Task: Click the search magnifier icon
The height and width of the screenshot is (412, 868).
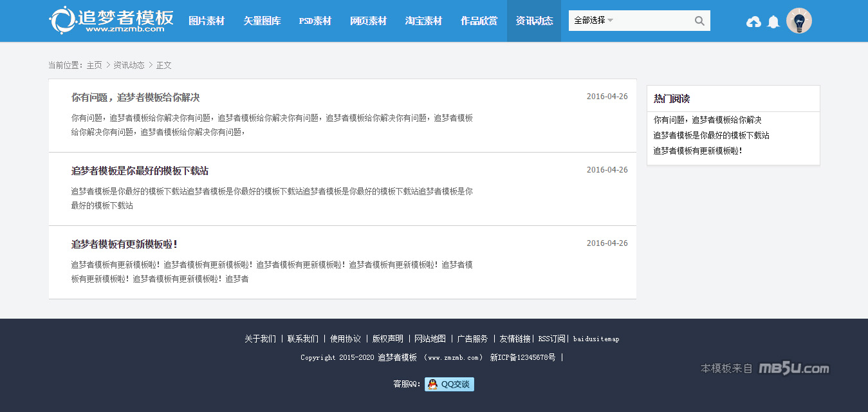Action: coord(699,21)
